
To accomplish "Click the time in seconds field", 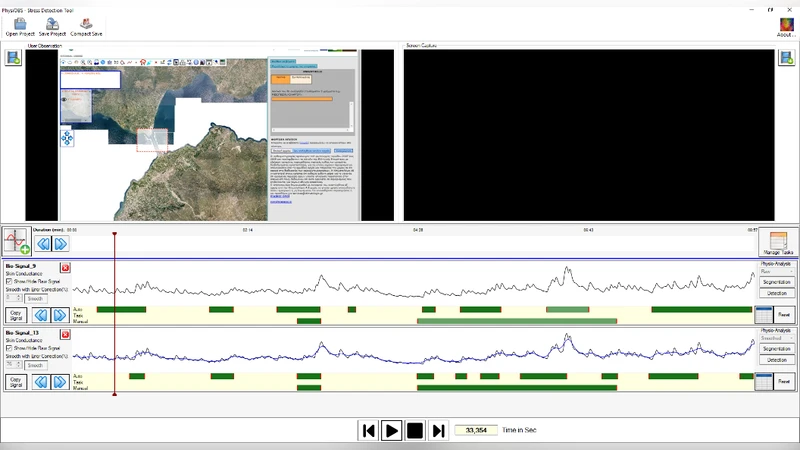I will [476, 430].
